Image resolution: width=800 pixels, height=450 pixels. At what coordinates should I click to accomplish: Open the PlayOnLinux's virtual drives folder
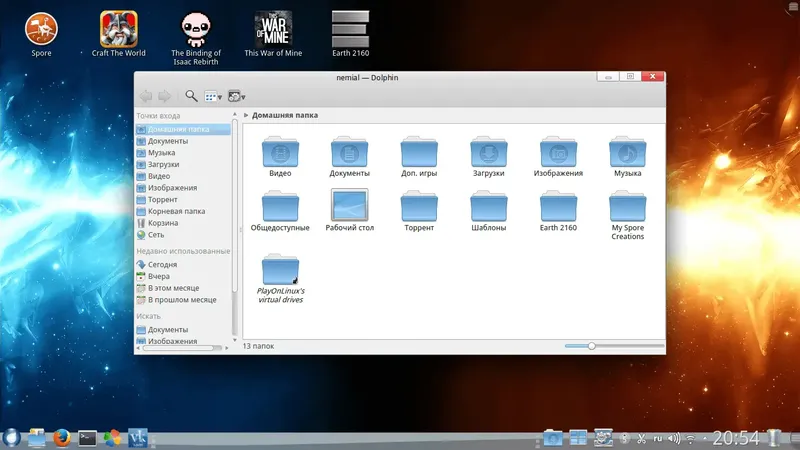(280, 270)
